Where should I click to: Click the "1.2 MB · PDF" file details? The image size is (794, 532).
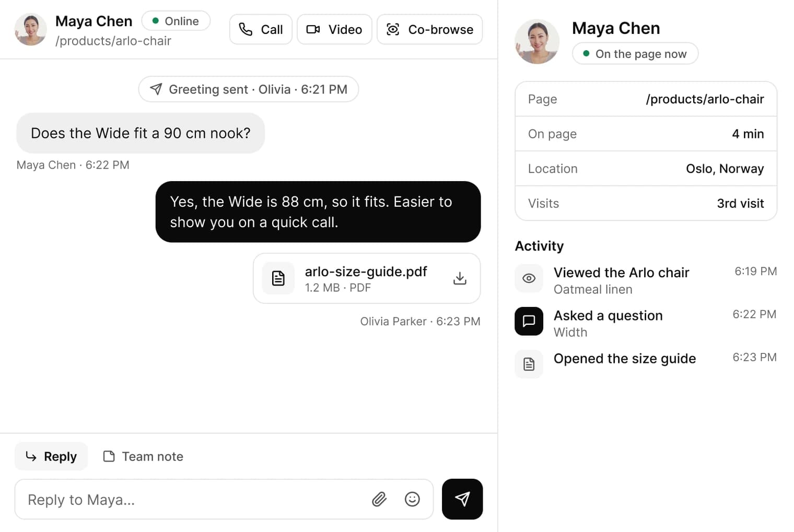point(338,288)
